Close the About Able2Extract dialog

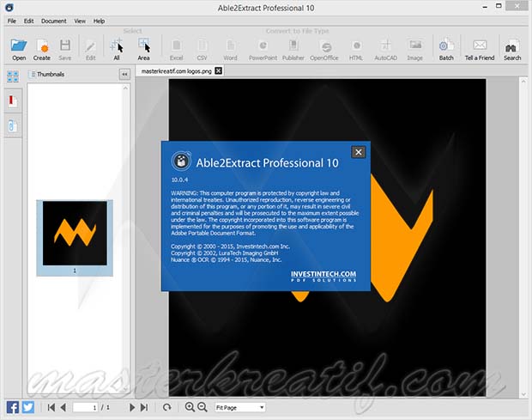(359, 152)
